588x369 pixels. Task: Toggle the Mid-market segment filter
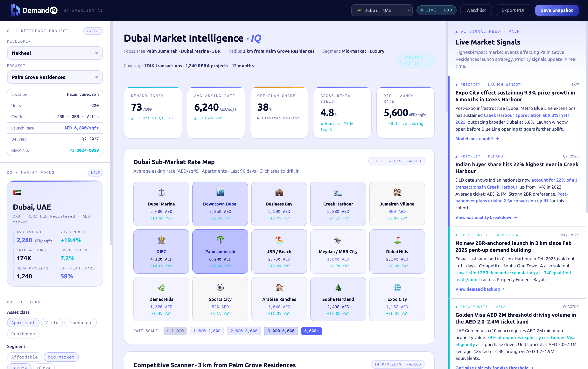coord(61,357)
